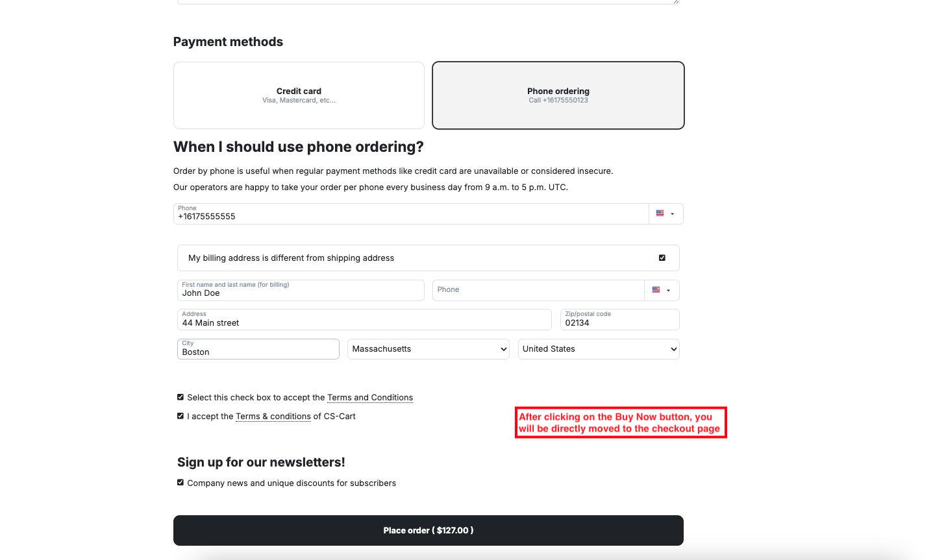Image resolution: width=946 pixels, height=560 pixels.
Task: Open the United States country dropdown
Action: [x=598, y=349]
